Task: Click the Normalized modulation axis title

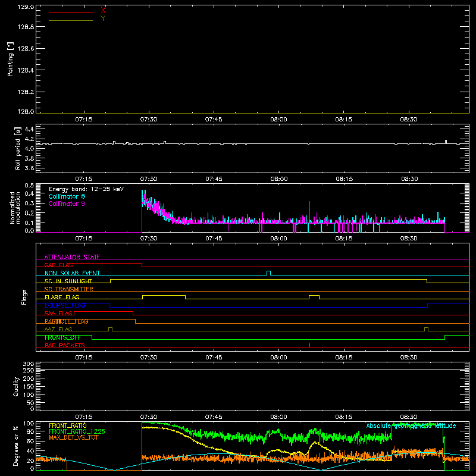Action: coord(15,208)
